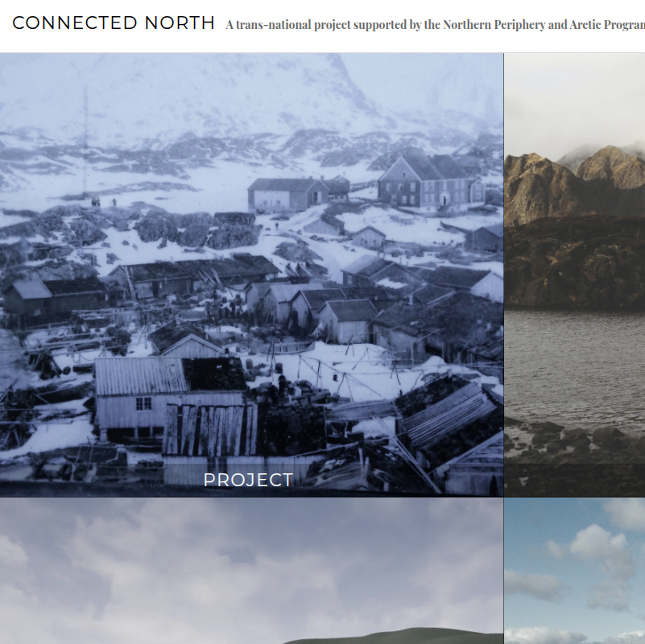Open the cloudy sky hill tile
This screenshot has height=644, width=645.
tap(251, 571)
